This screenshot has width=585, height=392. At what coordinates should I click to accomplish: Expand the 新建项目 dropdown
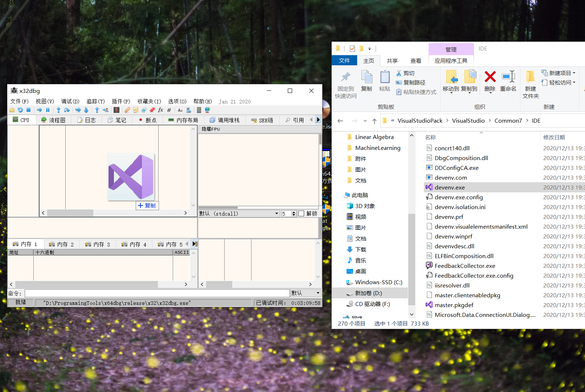[x=574, y=73]
